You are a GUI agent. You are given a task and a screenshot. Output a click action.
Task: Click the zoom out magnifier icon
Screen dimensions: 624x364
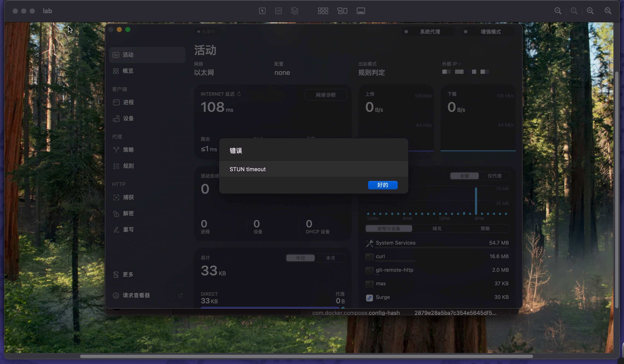pyautogui.click(x=558, y=11)
